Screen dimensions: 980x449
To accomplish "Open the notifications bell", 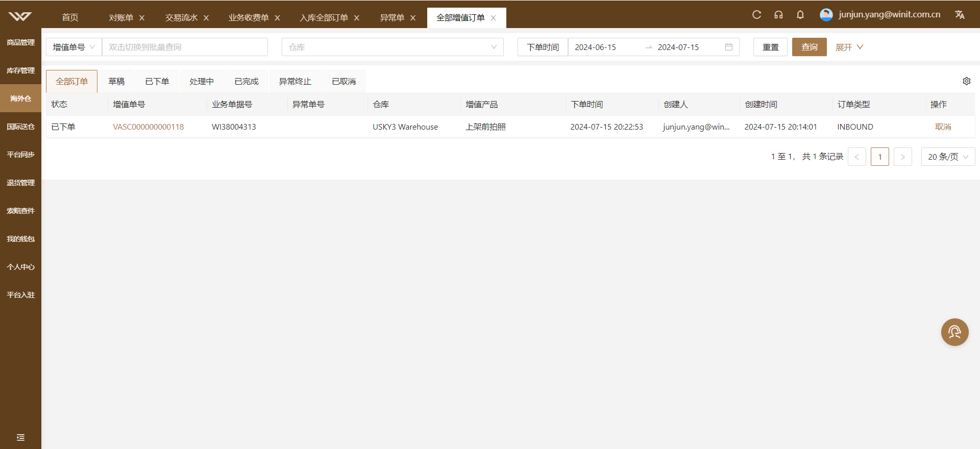I will pyautogui.click(x=800, y=15).
